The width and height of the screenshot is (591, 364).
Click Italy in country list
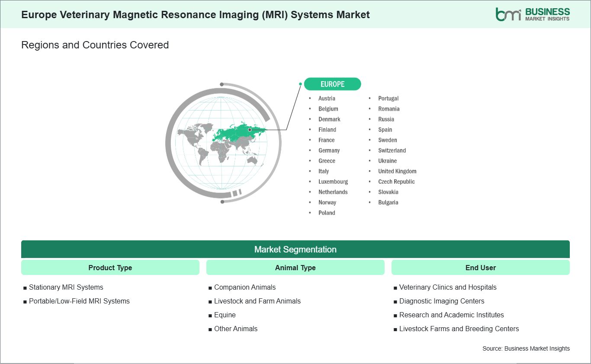[324, 171]
